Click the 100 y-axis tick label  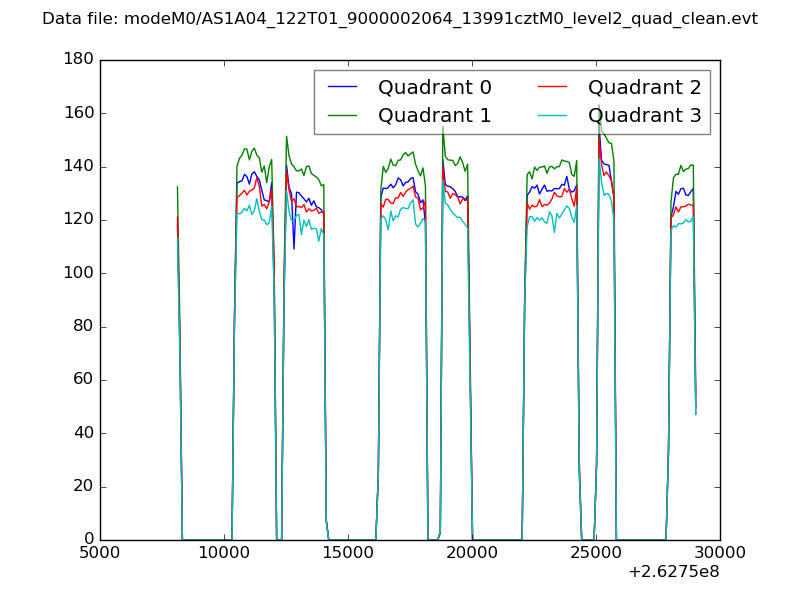tap(78, 273)
